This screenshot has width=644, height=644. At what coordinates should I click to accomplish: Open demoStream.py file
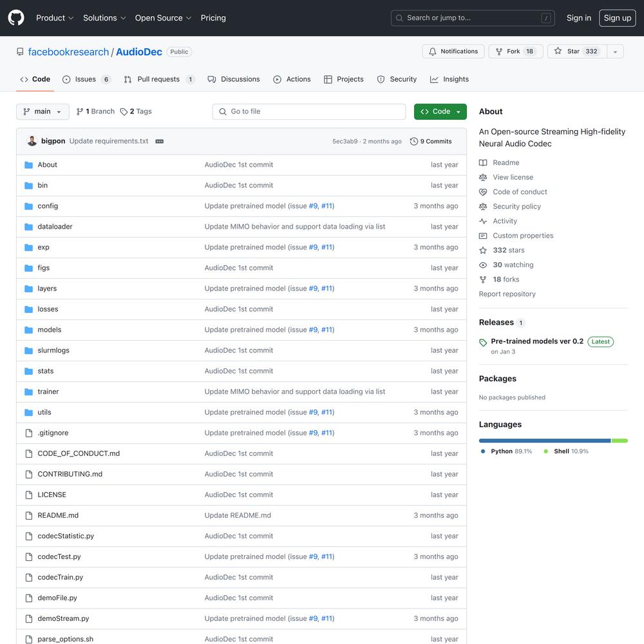(x=63, y=618)
